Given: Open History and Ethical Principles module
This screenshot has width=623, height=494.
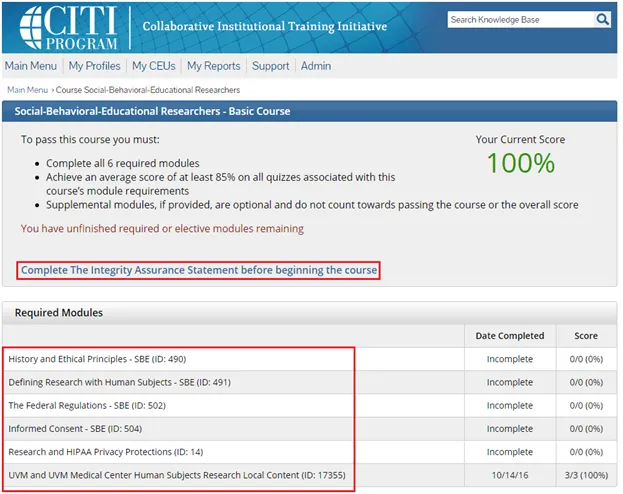Looking at the screenshot, I should pos(97,359).
